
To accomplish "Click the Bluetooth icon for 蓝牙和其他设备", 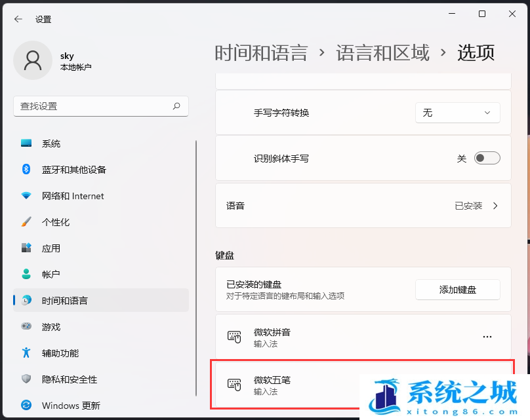I will tap(26, 169).
